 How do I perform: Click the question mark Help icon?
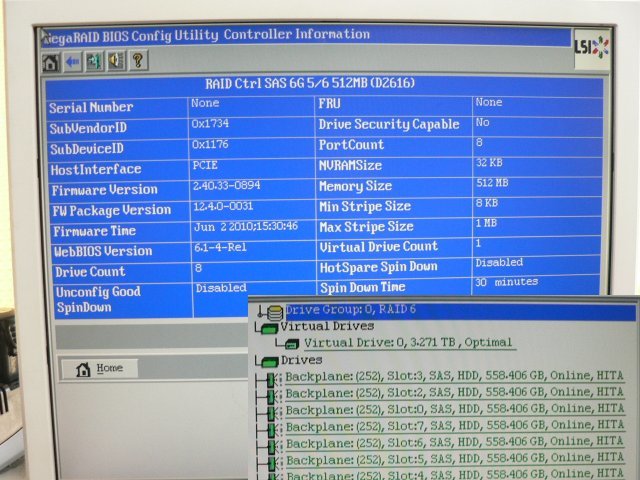(x=138, y=60)
